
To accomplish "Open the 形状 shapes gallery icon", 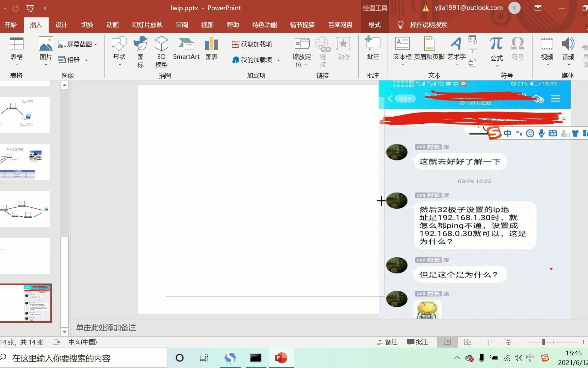I will (x=119, y=44).
